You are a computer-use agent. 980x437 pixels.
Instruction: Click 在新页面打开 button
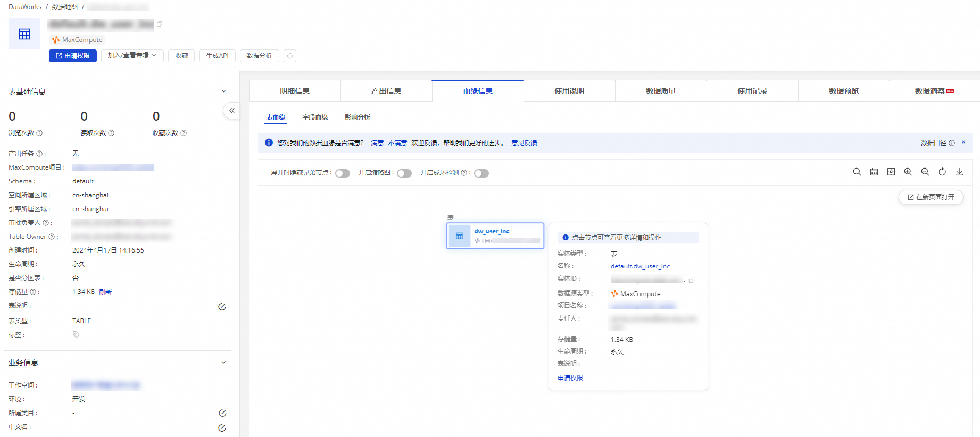931,197
